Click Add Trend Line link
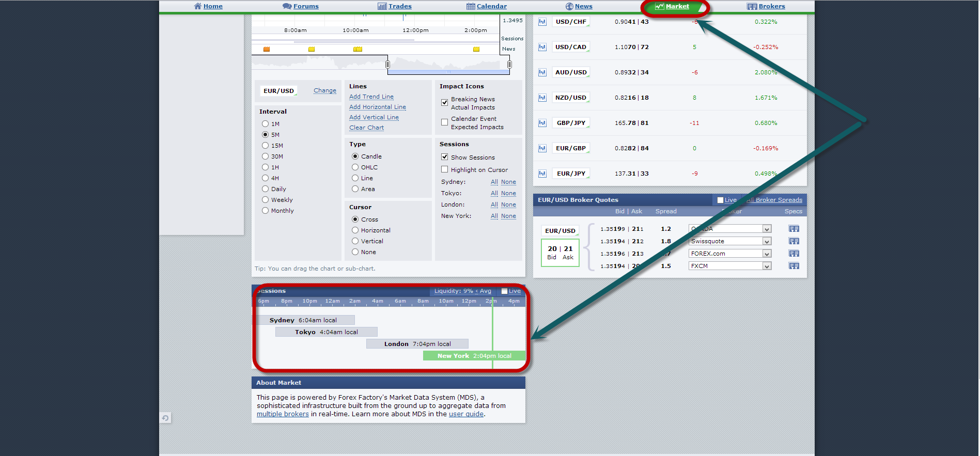Screen dimensions: 980x456 pyautogui.click(x=371, y=97)
